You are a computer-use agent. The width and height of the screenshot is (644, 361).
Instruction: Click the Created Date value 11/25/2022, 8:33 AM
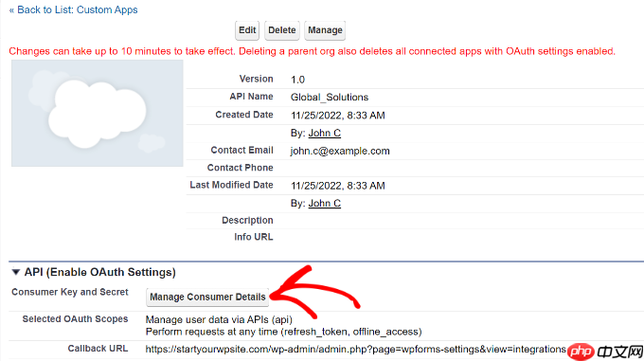337,116
